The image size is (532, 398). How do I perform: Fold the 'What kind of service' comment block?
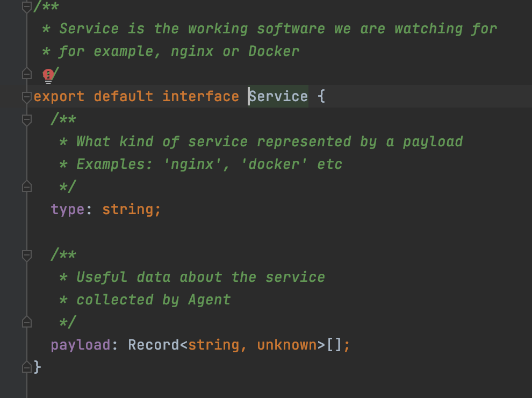27,119
